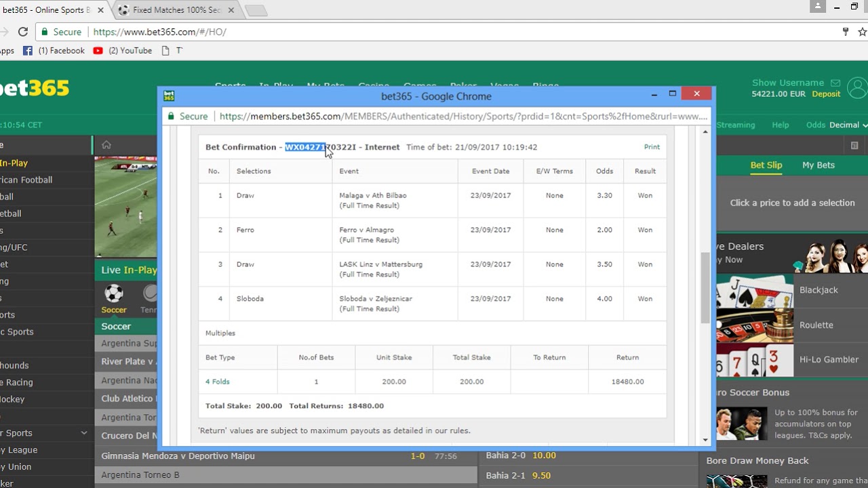868x488 pixels.
Task: Open the YouTube bookmark
Action: point(123,51)
